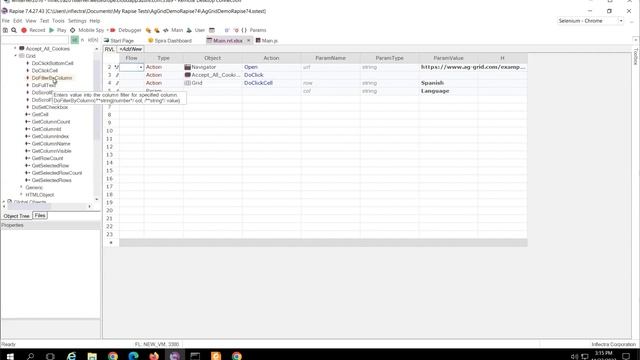
Task: Open the Windows Start menu
Action: click(x=10, y=356)
